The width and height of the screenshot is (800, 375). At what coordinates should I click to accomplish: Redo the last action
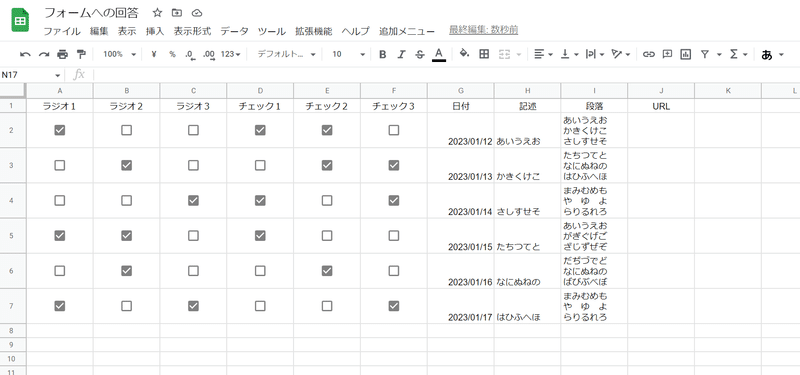tap(44, 54)
